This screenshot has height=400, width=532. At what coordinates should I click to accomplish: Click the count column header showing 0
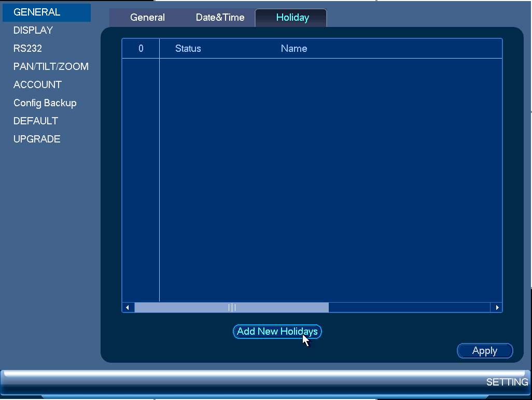(x=141, y=49)
